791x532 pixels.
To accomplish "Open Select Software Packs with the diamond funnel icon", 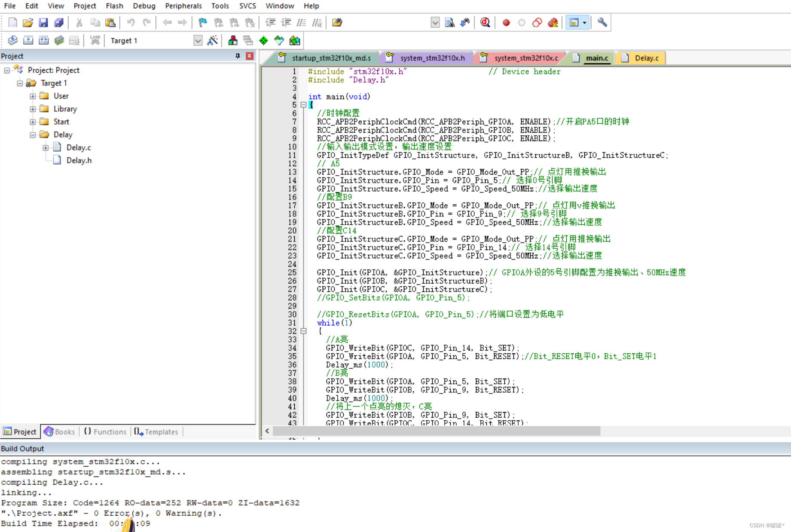I will (x=279, y=40).
